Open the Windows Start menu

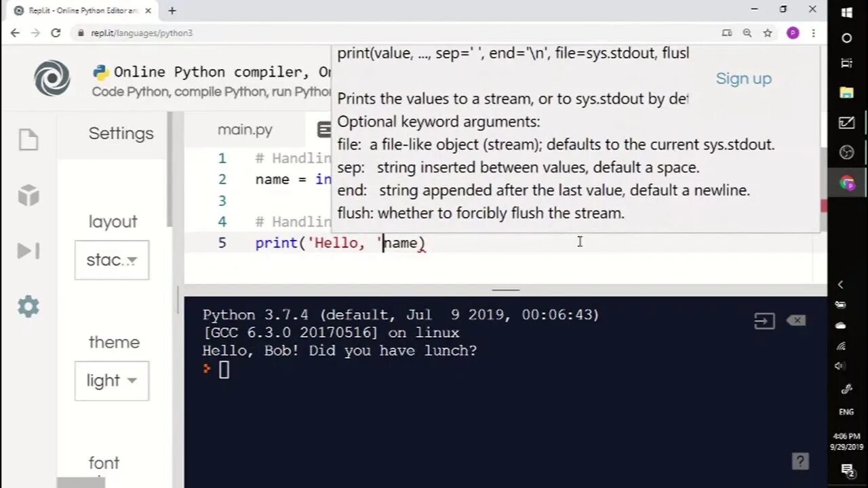click(847, 12)
